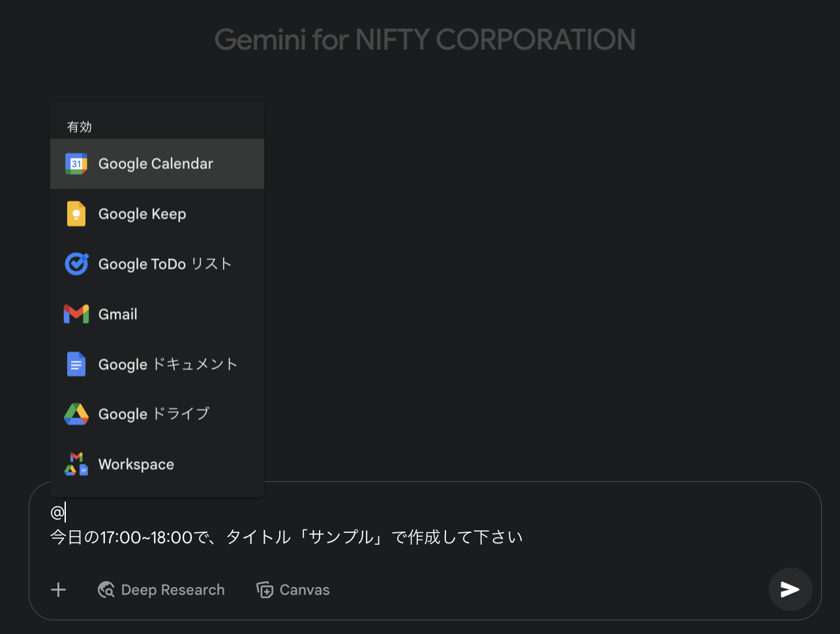This screenshot has width=840, height=634.
Task: Click the Workspace multi-app icon
Action: [76, 464]
